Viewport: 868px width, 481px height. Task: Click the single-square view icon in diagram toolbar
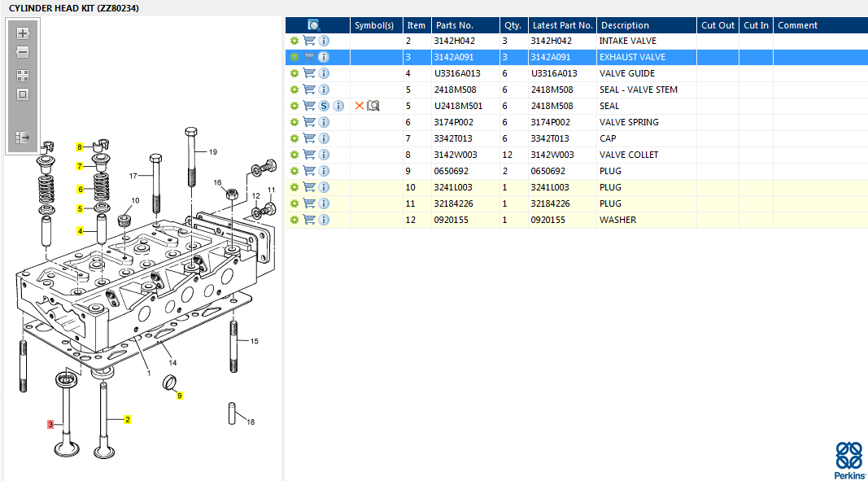(23, 94)
